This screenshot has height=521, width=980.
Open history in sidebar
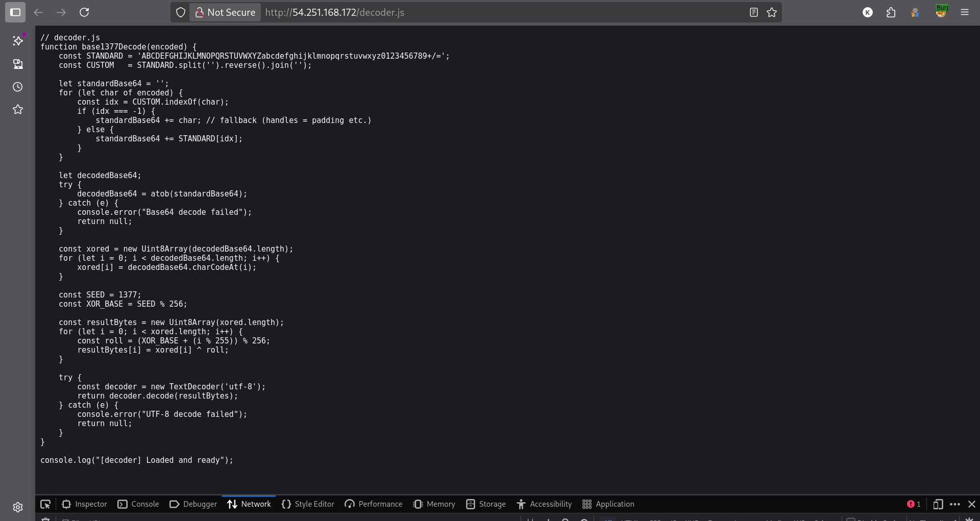[18, 87]
